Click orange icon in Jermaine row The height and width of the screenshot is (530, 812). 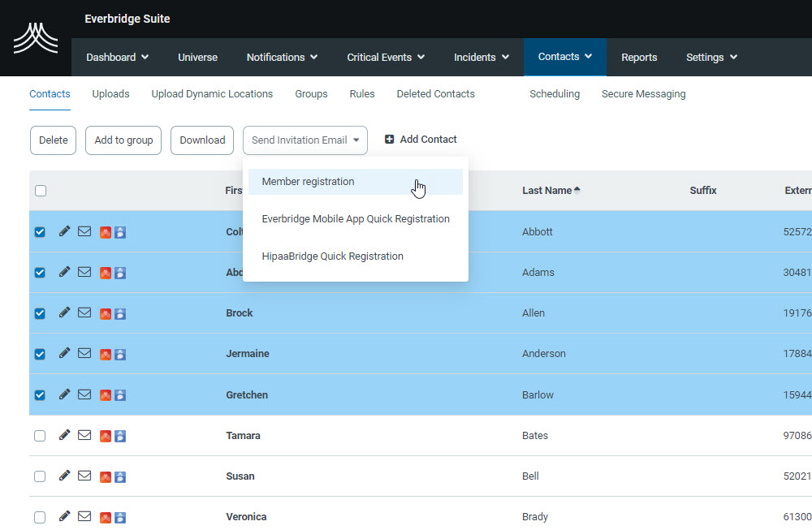tap(106, 355)
